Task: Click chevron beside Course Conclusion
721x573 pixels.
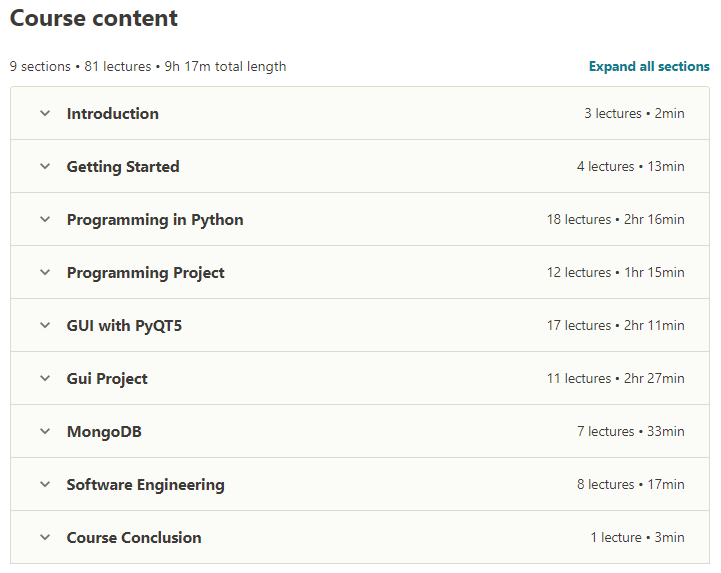Action: point(45,537)
